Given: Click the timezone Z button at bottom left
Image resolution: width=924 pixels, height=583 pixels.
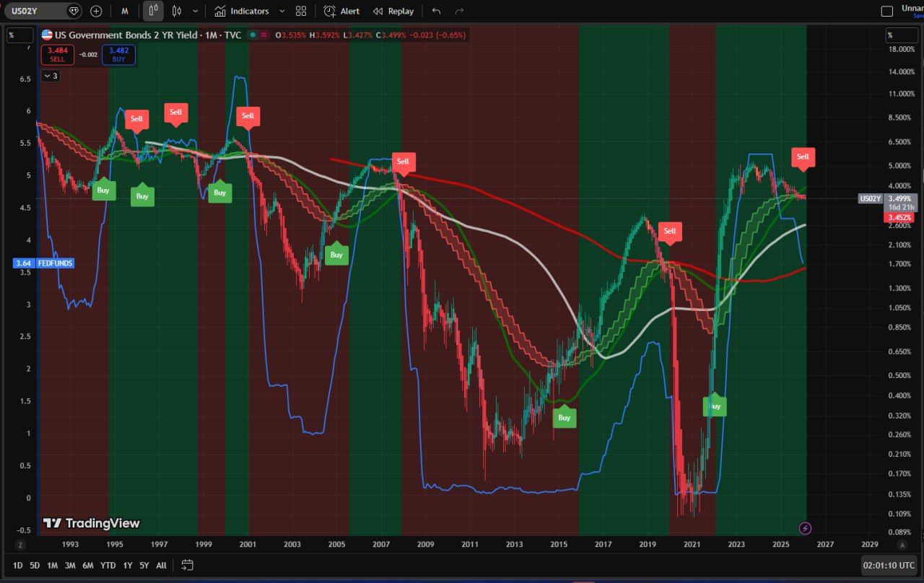Looking at the screenshot, I should click(x=21, y=545).
